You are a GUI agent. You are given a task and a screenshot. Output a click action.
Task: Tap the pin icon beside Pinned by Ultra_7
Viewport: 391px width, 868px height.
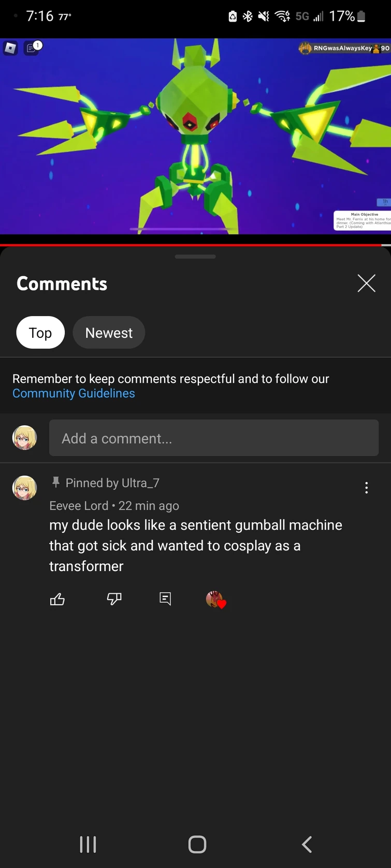pos(56,483)
